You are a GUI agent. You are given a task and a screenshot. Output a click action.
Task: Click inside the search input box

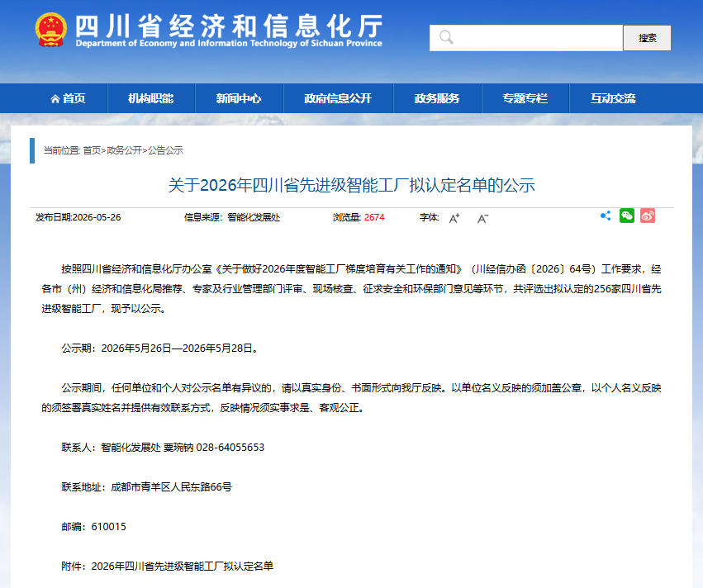[x=526, y=38]
